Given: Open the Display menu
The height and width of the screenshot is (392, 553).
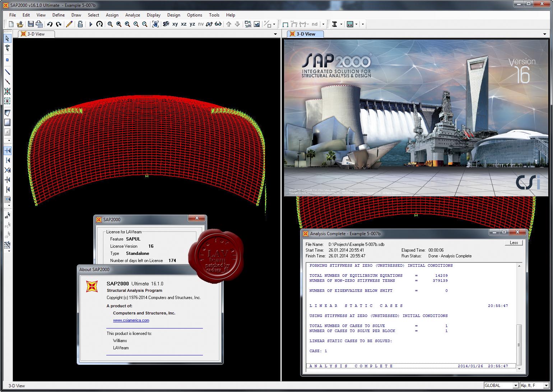Looking at the screenshot, I should (x=154, y=15).
